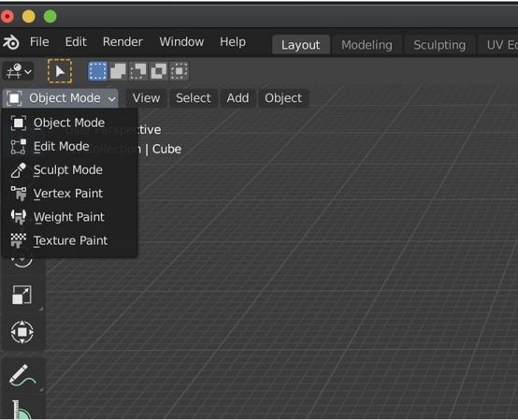
Task: Open the Window menu
Action: click(181, 42)
